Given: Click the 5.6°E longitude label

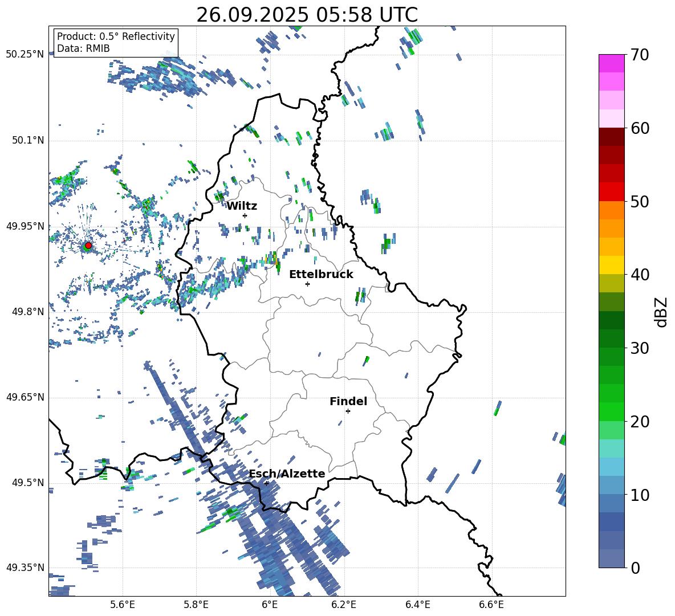Looking at the screenshot, I should click(x=123, y=605).
